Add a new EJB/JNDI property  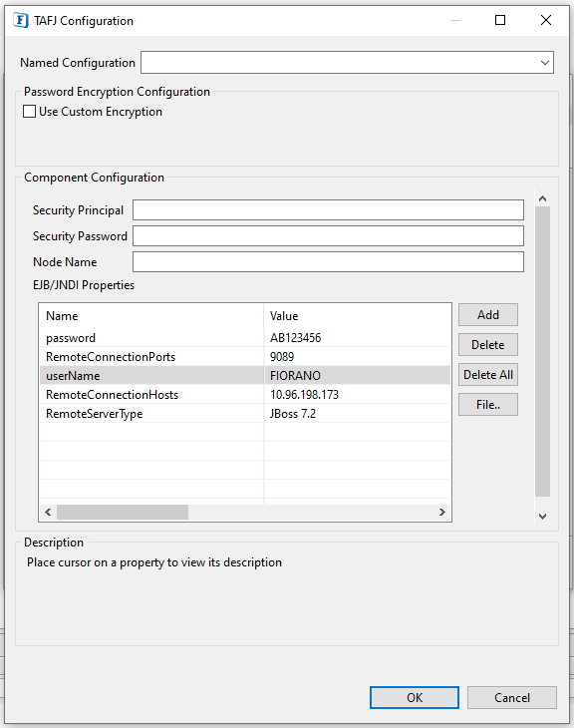[488, 315]
